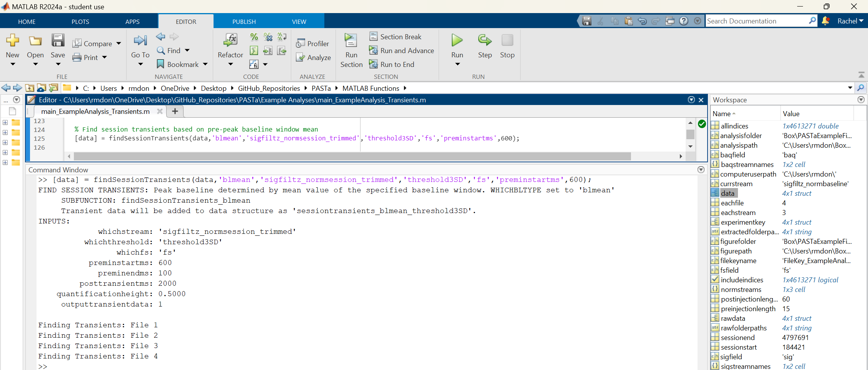
Task: Click the green Run play icon
Action: click(457, 40)
